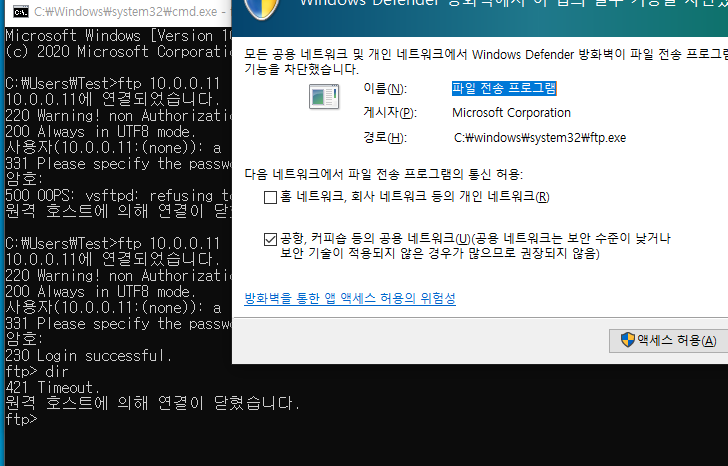Click the last empty ftp> prompt in cmd

21,420
